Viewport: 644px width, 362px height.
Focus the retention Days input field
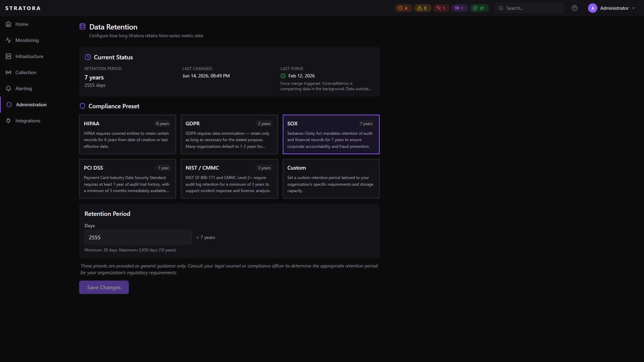pyautogui.click(x=138, y=237)
